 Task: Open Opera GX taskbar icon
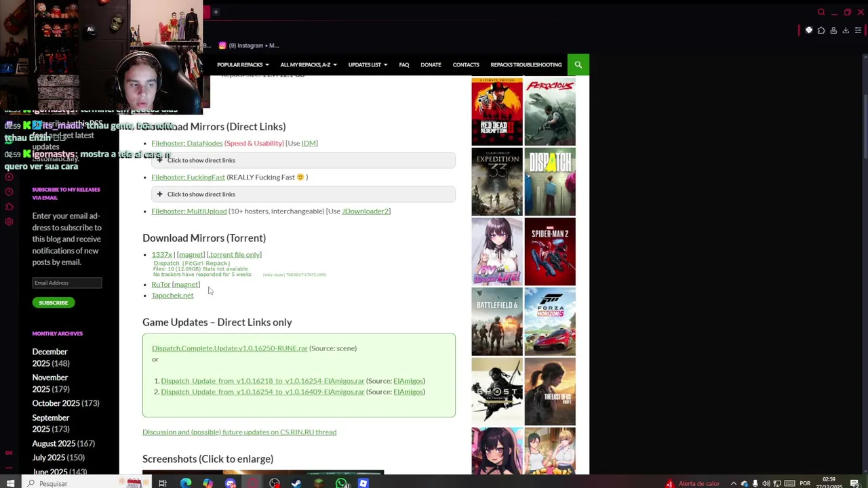[x=252, y=483]
